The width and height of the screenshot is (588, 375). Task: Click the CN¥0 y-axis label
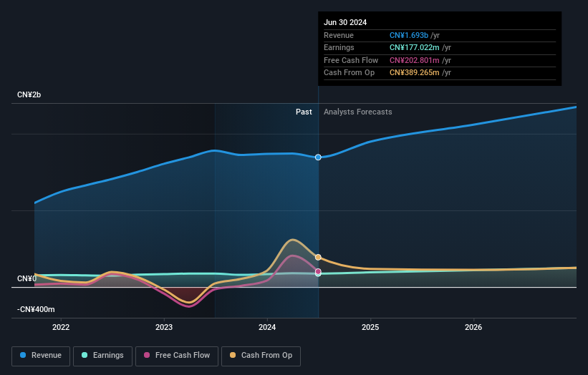tap(26, 278)
